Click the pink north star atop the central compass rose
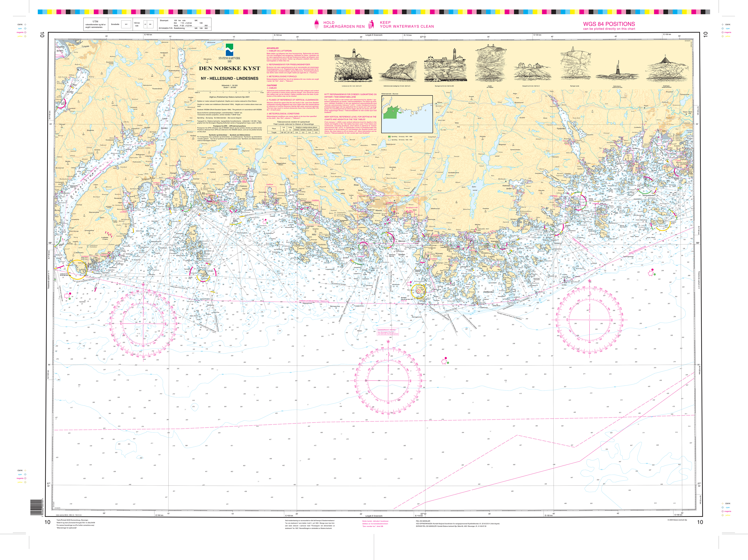 388,342
